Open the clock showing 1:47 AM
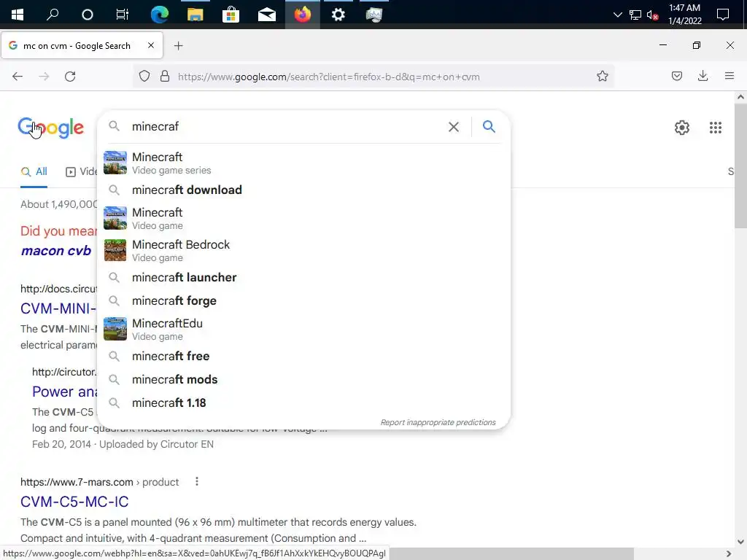 click(x=684, y=15)
